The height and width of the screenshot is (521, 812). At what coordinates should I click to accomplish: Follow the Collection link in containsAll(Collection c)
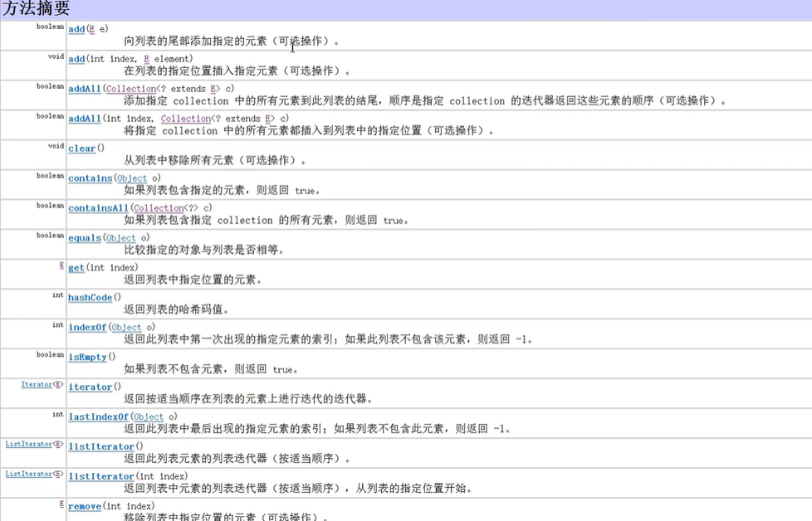(159, 208)
